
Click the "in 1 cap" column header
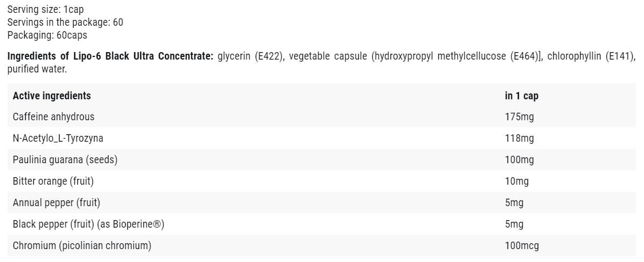522,96
